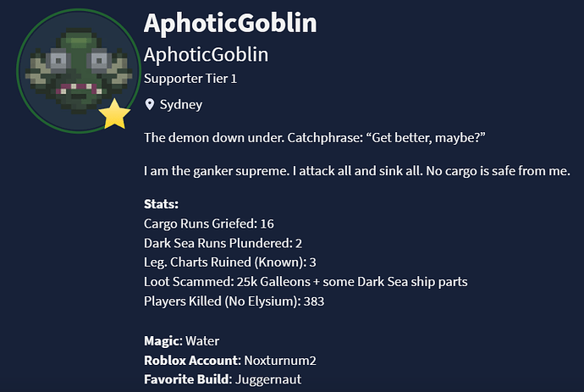Click the Magic: Water line

point(182,340)
